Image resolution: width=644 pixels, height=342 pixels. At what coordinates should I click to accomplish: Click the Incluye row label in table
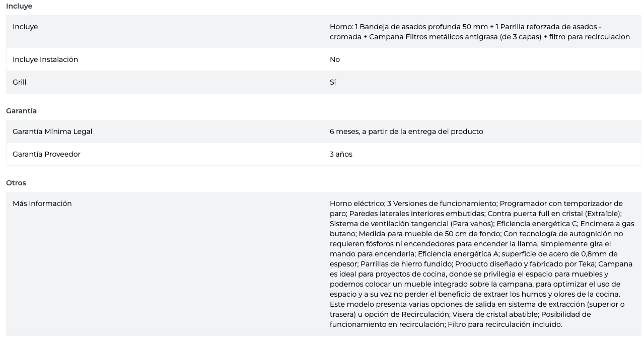(25, 27)
